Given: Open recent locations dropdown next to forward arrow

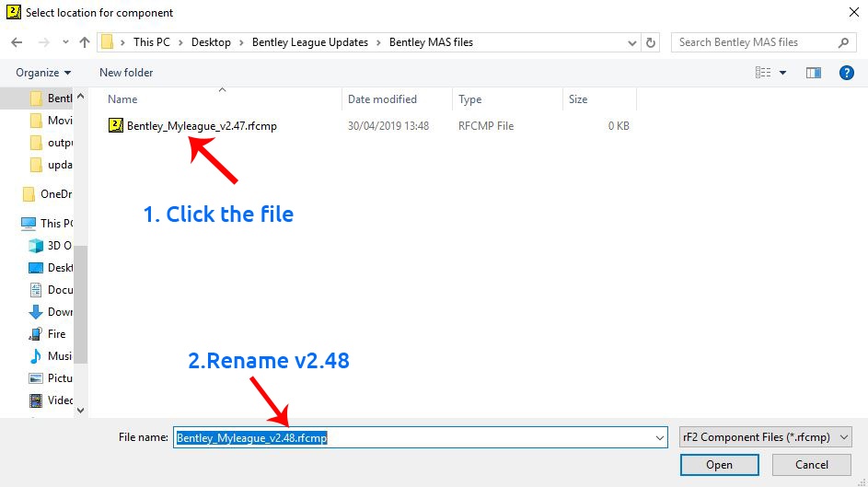Looking at the screenshot, I should (x=65, y=42).
